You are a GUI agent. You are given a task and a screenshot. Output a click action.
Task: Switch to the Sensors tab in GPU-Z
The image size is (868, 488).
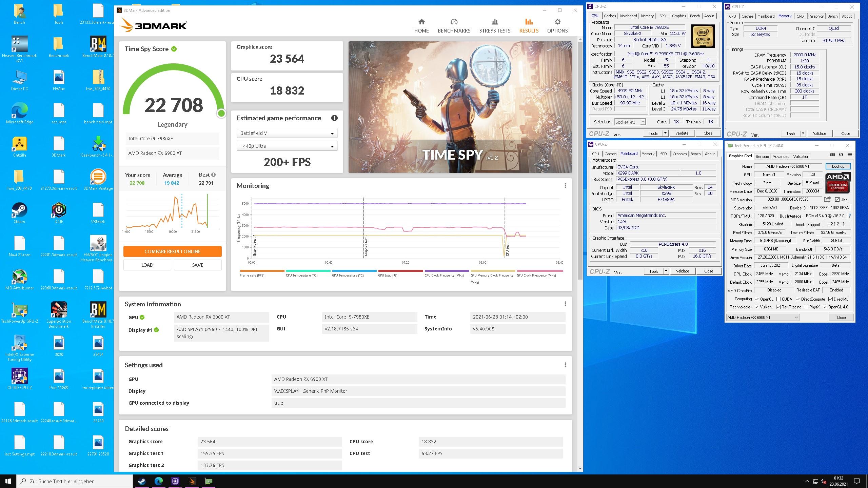point(762,156)
